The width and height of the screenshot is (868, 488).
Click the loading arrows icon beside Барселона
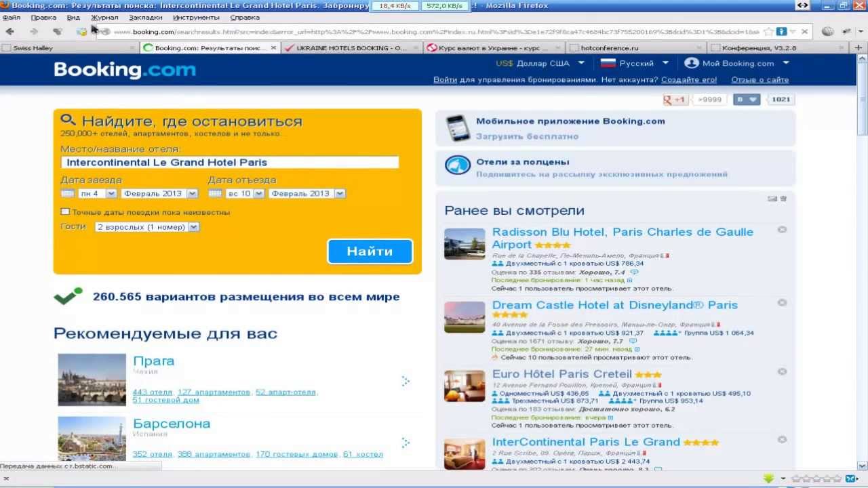405,443
